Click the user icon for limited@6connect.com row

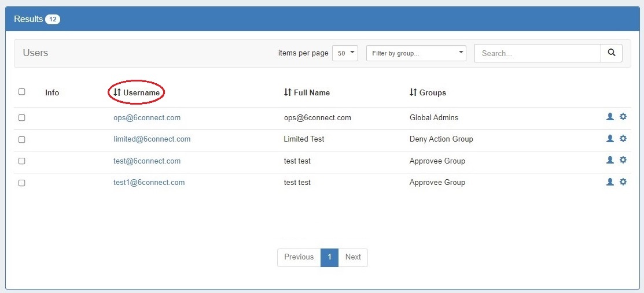click(610, 139)
